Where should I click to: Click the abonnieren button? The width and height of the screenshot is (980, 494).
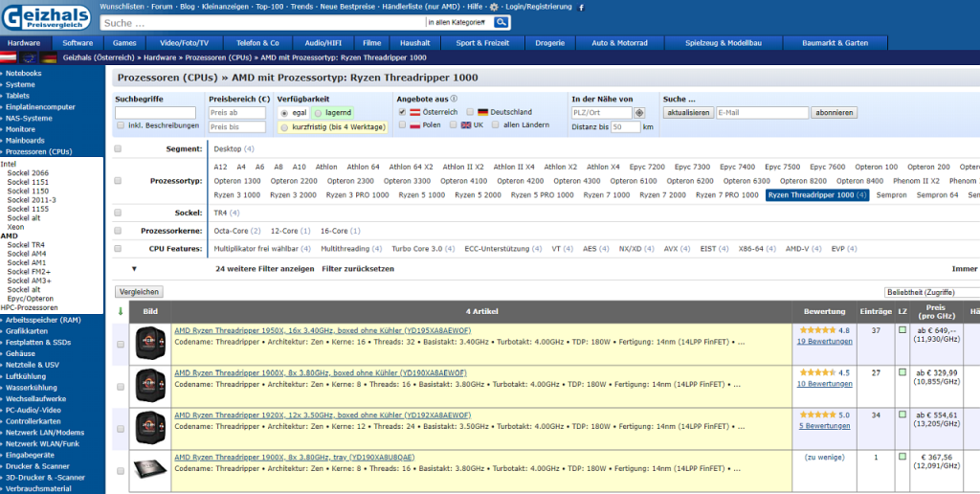tap(834, 113)
